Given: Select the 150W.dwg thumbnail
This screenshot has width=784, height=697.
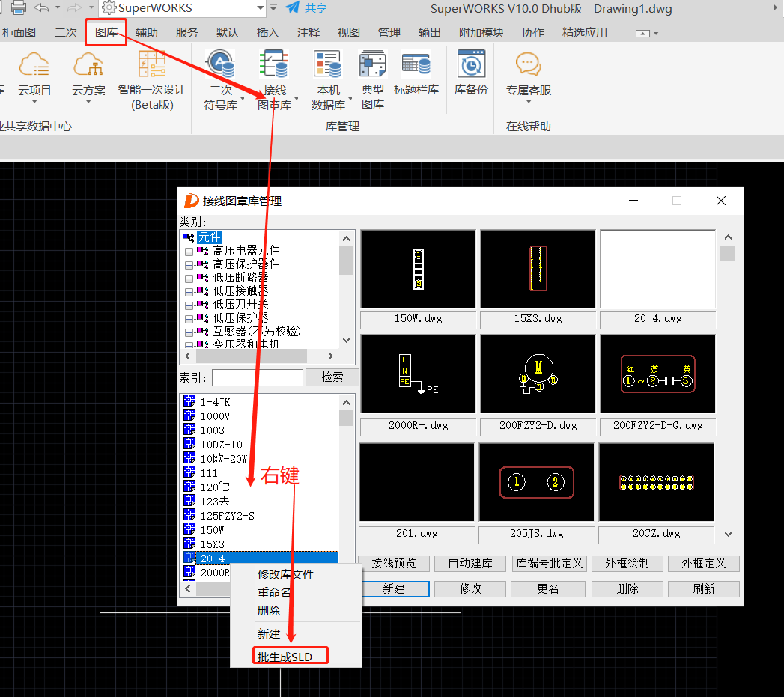Looking at the screenshot, I should click(x=419, y=269).
